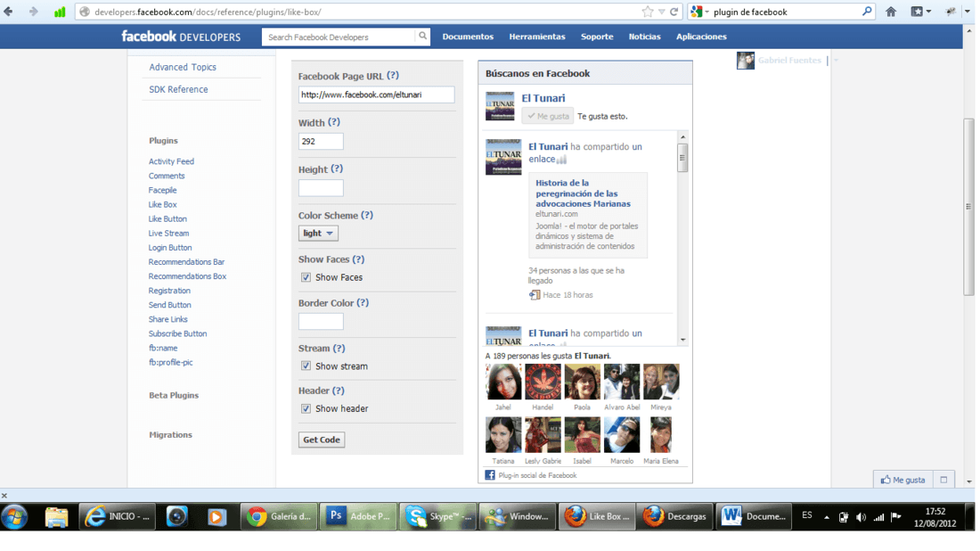This screenshot has width=980, height=551.
Task: Switch to Skype taskbar window
Action: pos(437,516)
